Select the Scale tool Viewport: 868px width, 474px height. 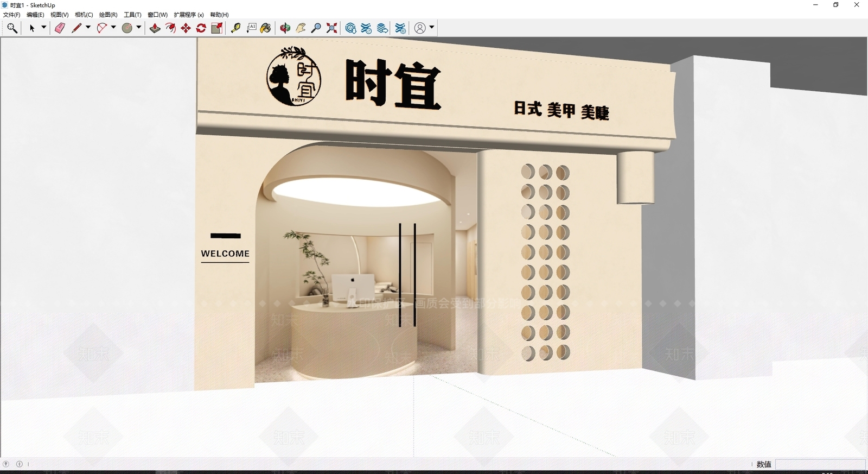[x=217, y=28]
